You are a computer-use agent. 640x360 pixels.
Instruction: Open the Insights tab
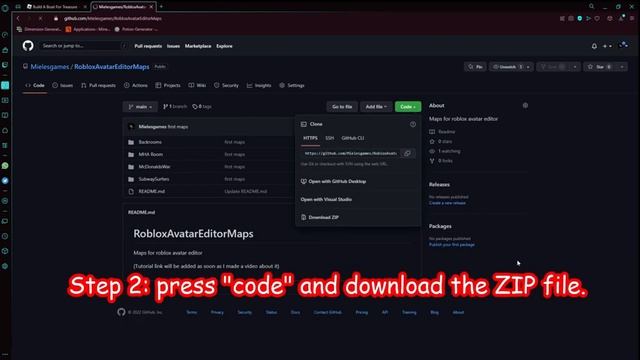(259, 85)
